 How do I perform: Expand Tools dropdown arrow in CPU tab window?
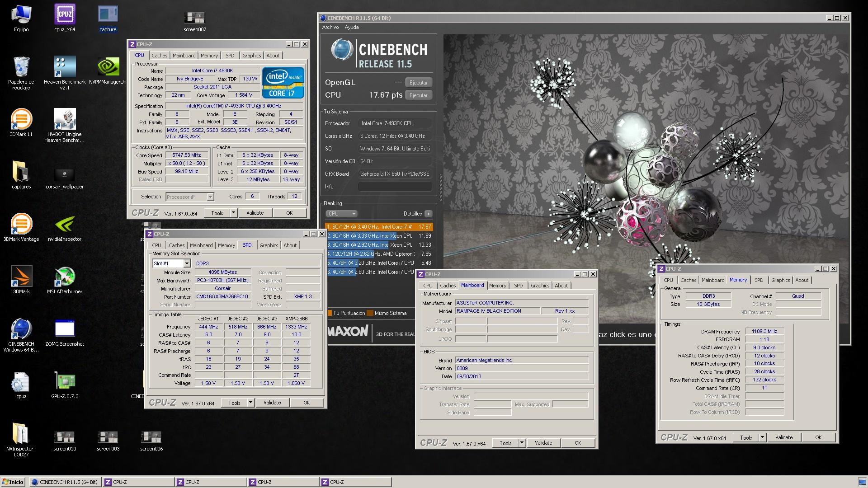point(233,213)
